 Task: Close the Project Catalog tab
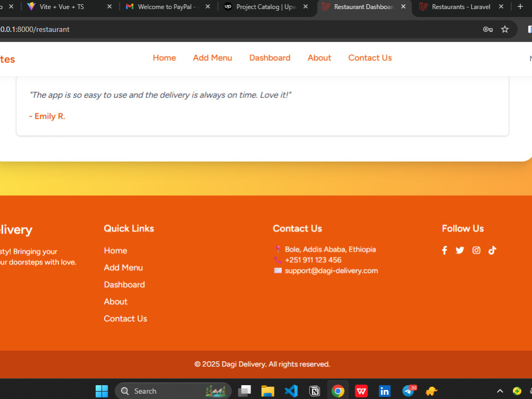pyautogui.click(x=305, y=6)
